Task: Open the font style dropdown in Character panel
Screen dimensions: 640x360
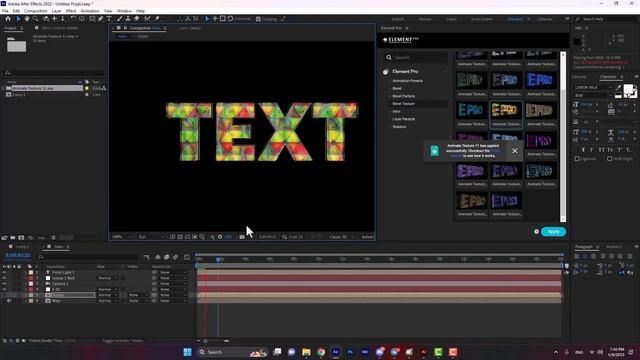Action: (x=593, y=95)
